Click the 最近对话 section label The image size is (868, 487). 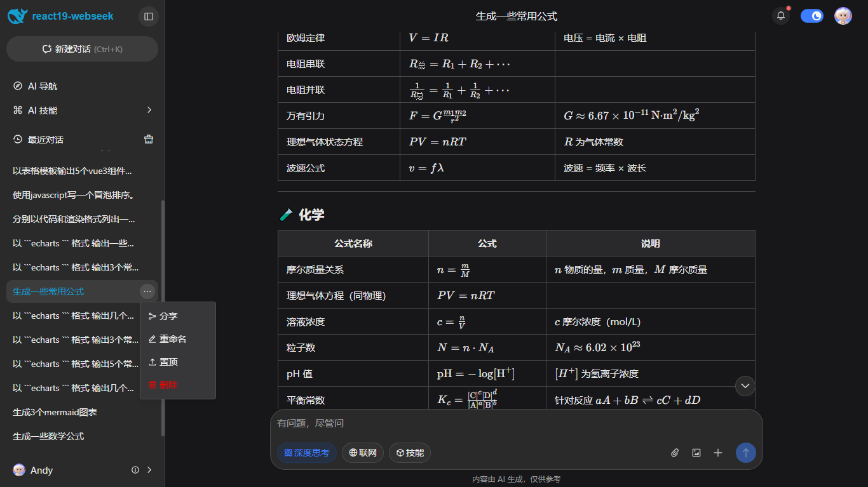tap(46, 140)
